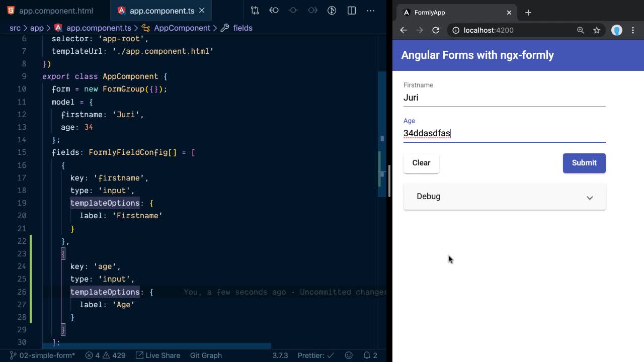The height and width of the screenshot is (362, 644).
Task: Open the fields breadcrumb symbol list
Action: click(x=243, y=28)
